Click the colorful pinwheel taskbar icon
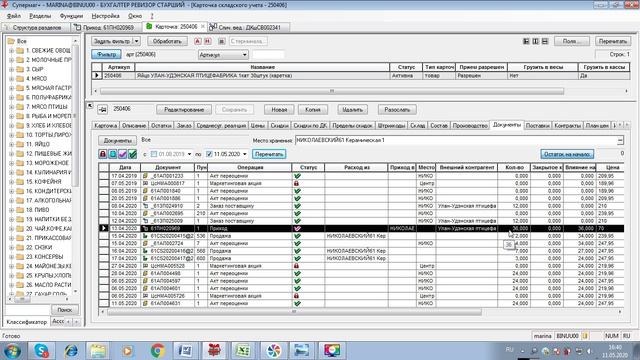Viewport: 640px width, 360px height. 273,351
